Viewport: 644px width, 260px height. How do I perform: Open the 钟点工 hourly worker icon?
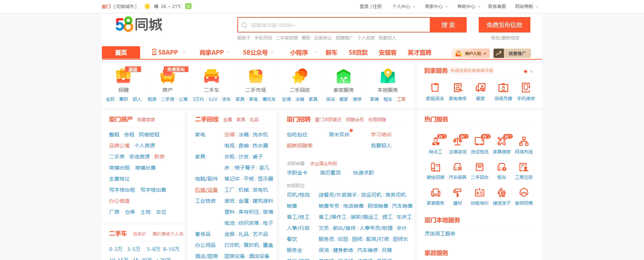coord(435,141)
